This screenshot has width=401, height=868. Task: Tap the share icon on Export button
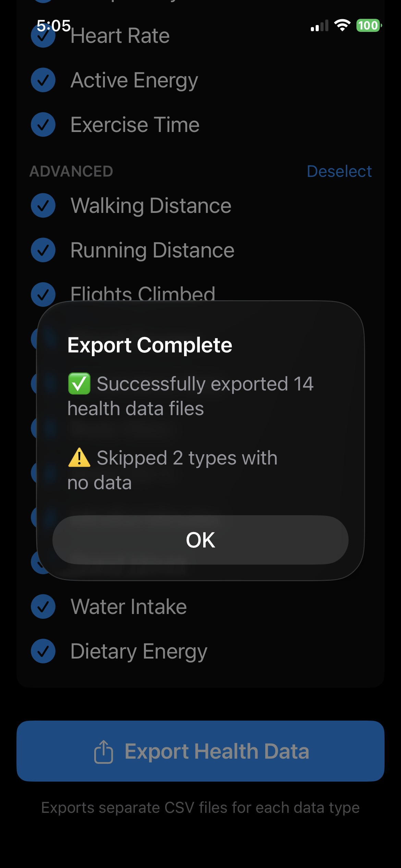[104, 751]
